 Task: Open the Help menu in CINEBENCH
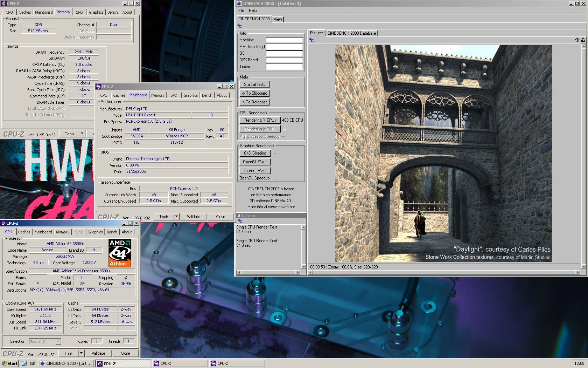(x=253, y=11)
